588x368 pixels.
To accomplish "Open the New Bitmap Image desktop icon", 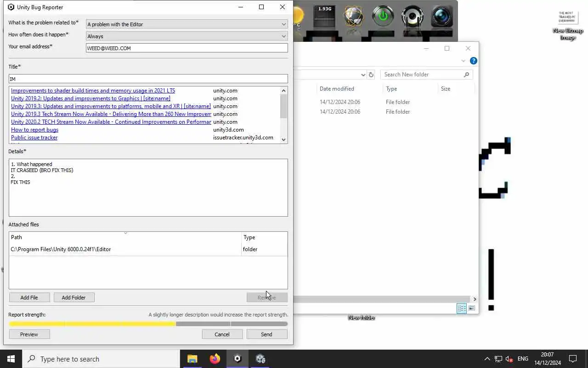I will [568, 25].
